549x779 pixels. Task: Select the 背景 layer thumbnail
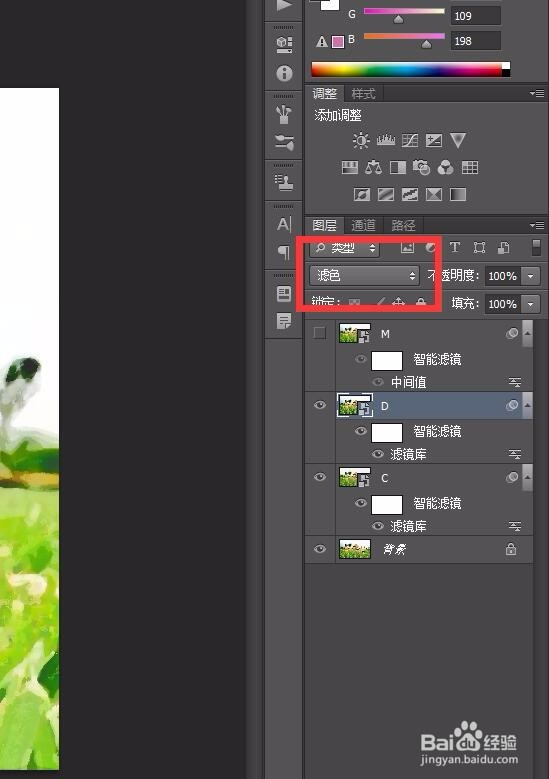click(355, 549)
